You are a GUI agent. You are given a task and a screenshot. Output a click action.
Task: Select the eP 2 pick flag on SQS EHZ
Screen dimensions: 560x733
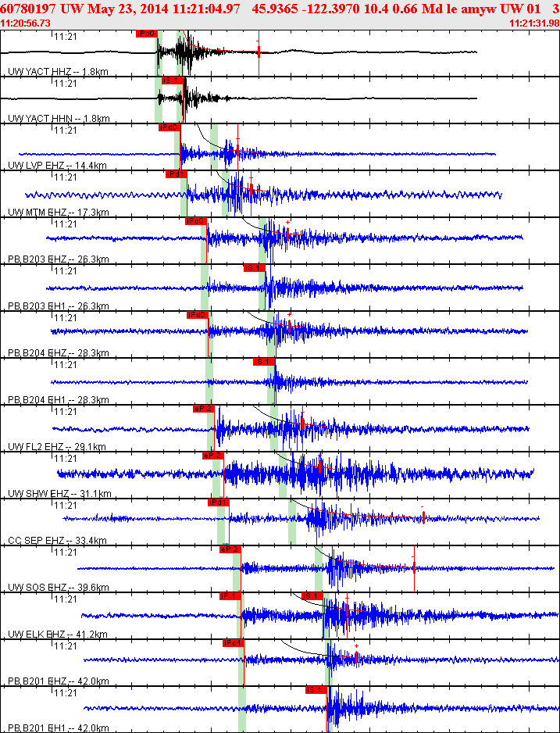230,549
